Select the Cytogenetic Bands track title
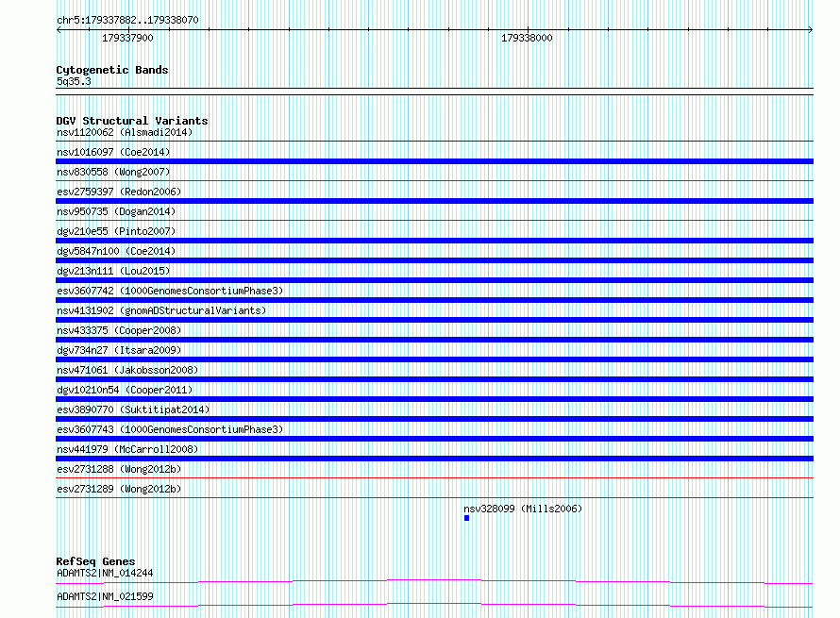Viewport: 840px width, 618px height. (112, 70)
